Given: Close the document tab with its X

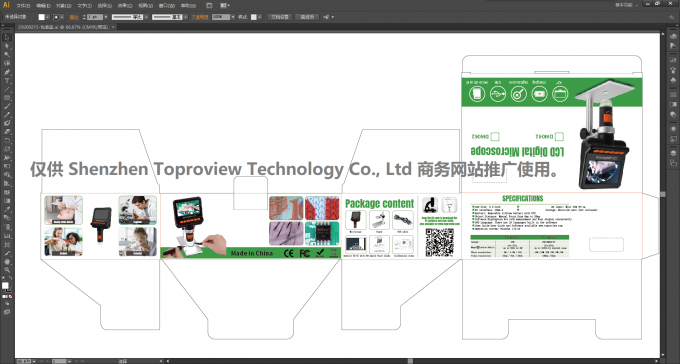Looking at the screenshot, I should (x=113, y=27).
